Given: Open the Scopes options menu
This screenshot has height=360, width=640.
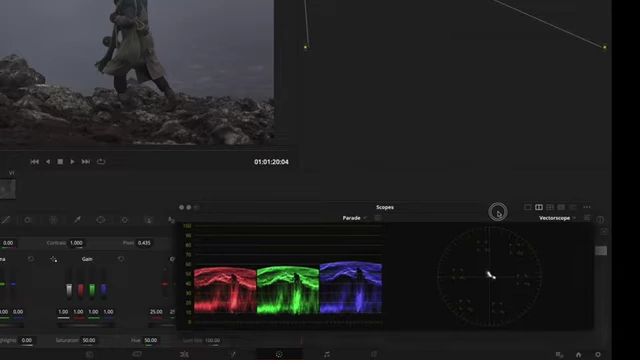Looking at the screenshot, I should pyautogui.click(x=587, y=207).
